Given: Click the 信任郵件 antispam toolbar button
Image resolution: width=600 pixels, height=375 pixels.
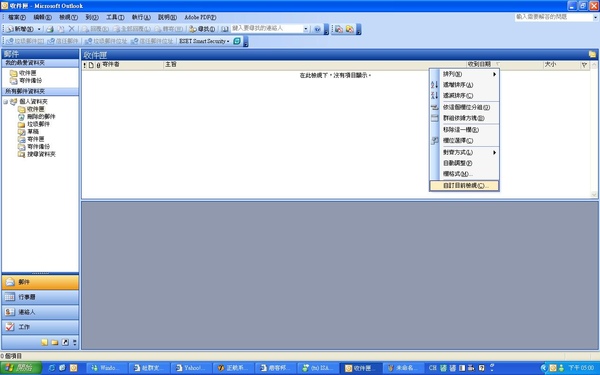Looking at the screenshot, I should click(x=64, y=41).
